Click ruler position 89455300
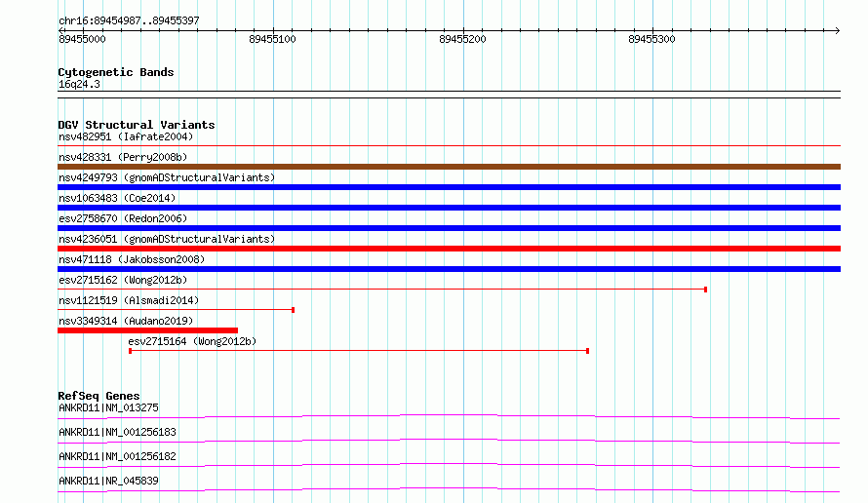 [652, 39]
